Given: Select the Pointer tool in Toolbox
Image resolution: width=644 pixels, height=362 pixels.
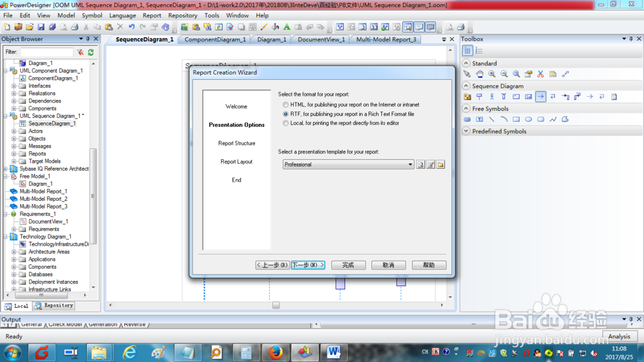Looking at the screenshot, I should (467, 74).
